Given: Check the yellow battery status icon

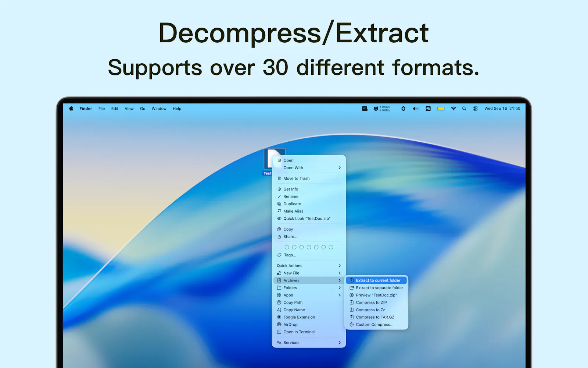Looking at the screenshot, I should 441,109.
